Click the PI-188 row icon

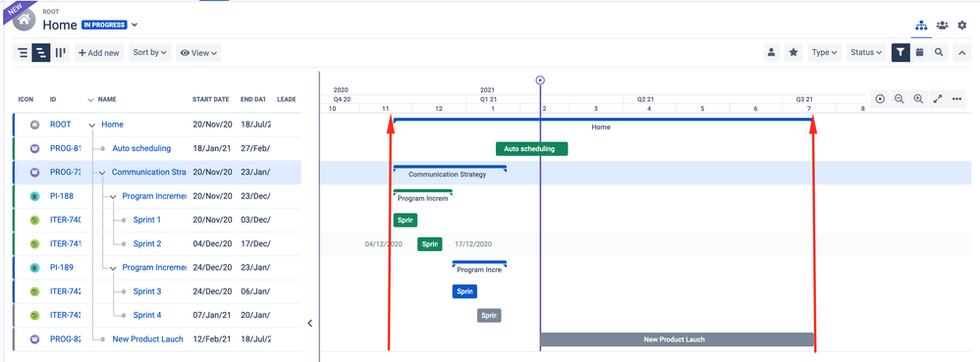point(35,196)
